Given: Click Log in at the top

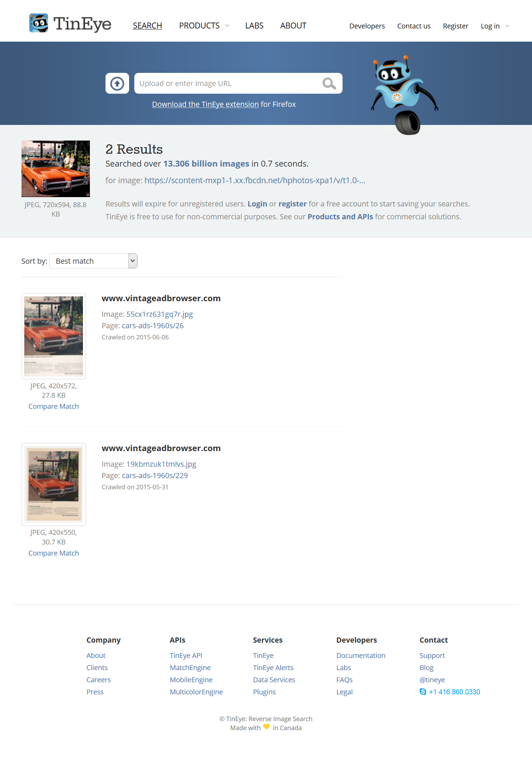Looking at the screenshot, I should pyautogui.click(x=490, y=26).
